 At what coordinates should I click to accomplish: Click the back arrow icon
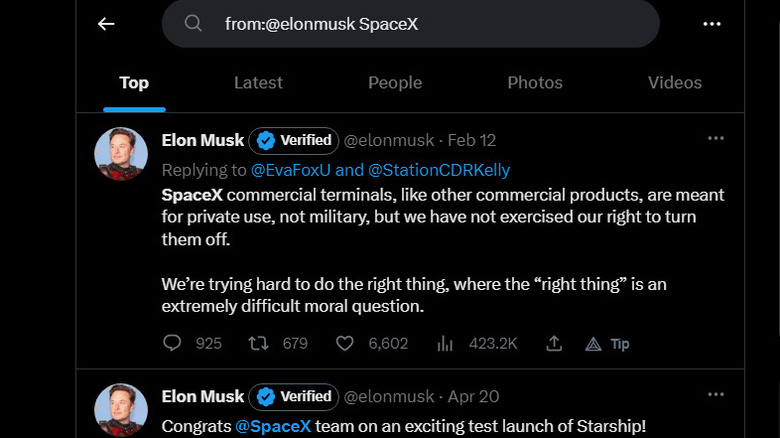point(106,24)
